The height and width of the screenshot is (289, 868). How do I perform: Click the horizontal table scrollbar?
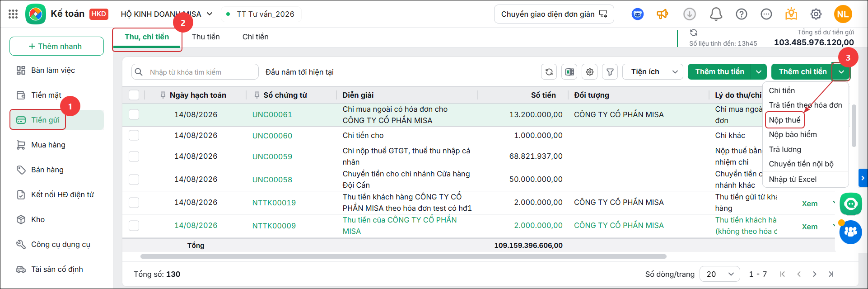pos(403,256)
